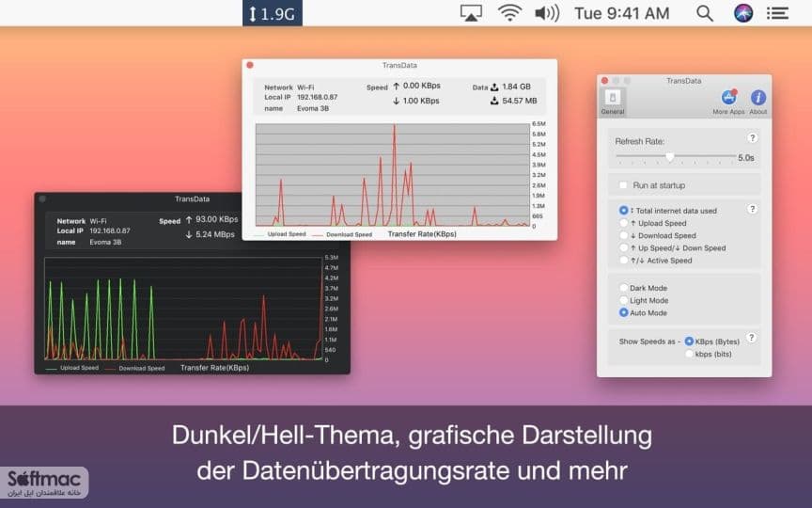Screen dimensions: 812x508
Task: Click upload speed 93.00 KBps in dark window
Action: point(216,219)
